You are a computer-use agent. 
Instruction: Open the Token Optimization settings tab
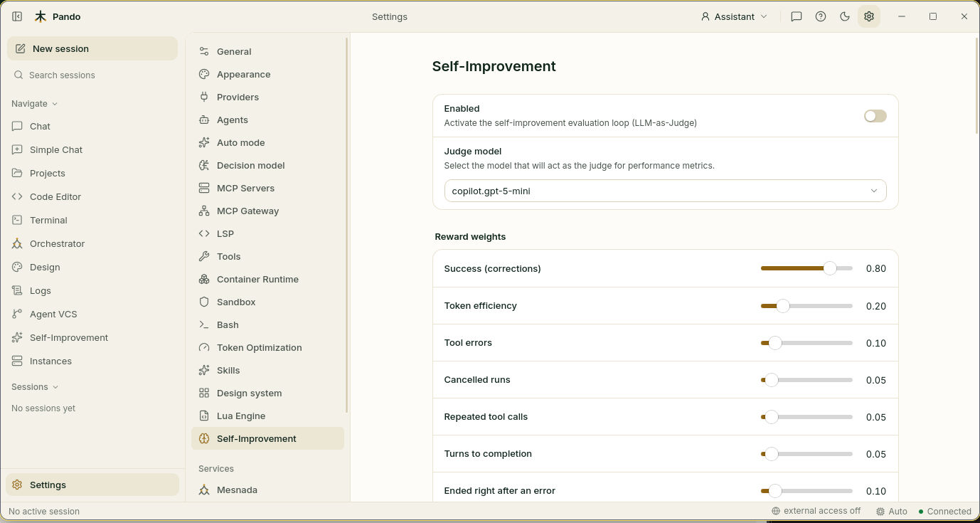(267, 347)
